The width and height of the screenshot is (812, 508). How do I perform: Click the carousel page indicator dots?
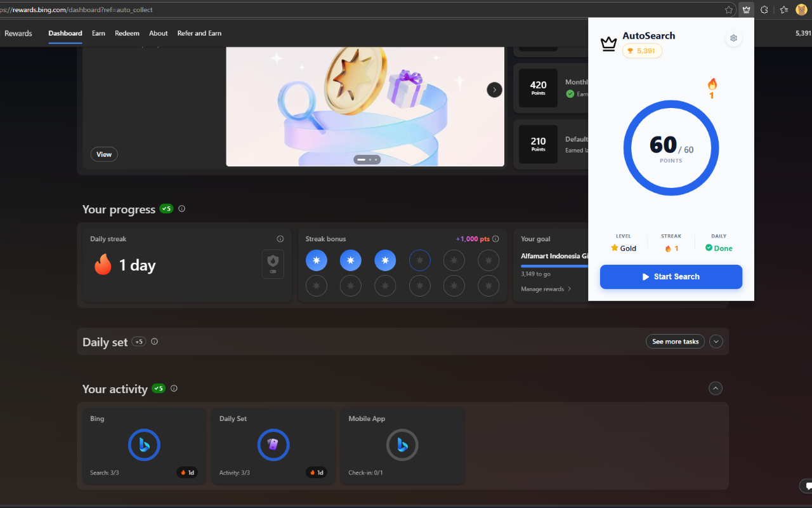coord(367,159)
